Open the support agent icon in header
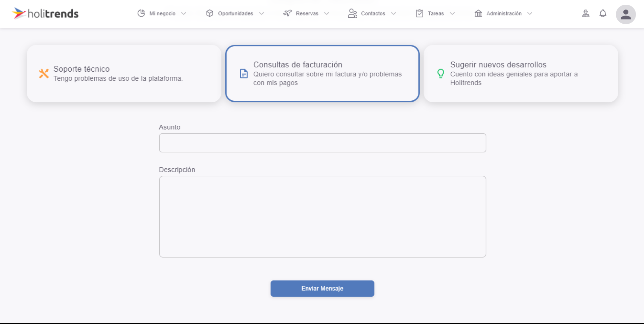The width and height of the screenshot is (644, 324). point(586,14)
